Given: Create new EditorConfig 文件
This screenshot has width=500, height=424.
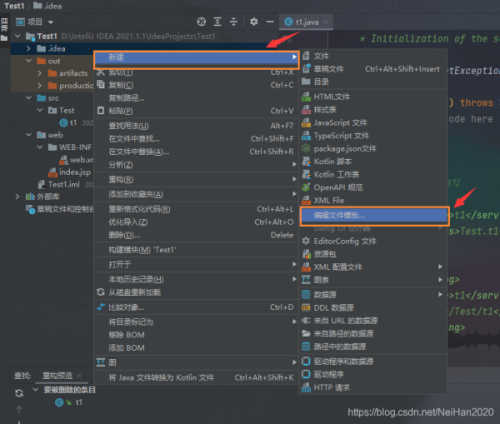Looking at the screenshot, I should (x=373, y=241).
